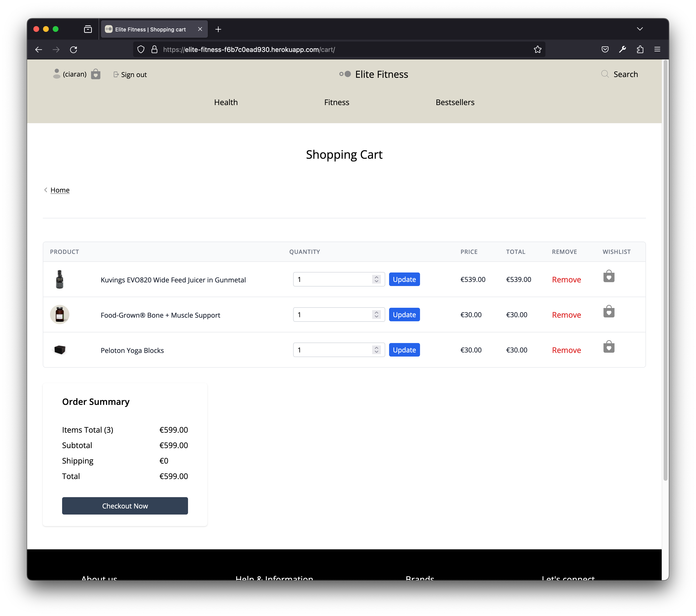Click the €539.00 price for Kuvings juicer
The width and height of the screenshot is (696, 616).
point(473,279)
